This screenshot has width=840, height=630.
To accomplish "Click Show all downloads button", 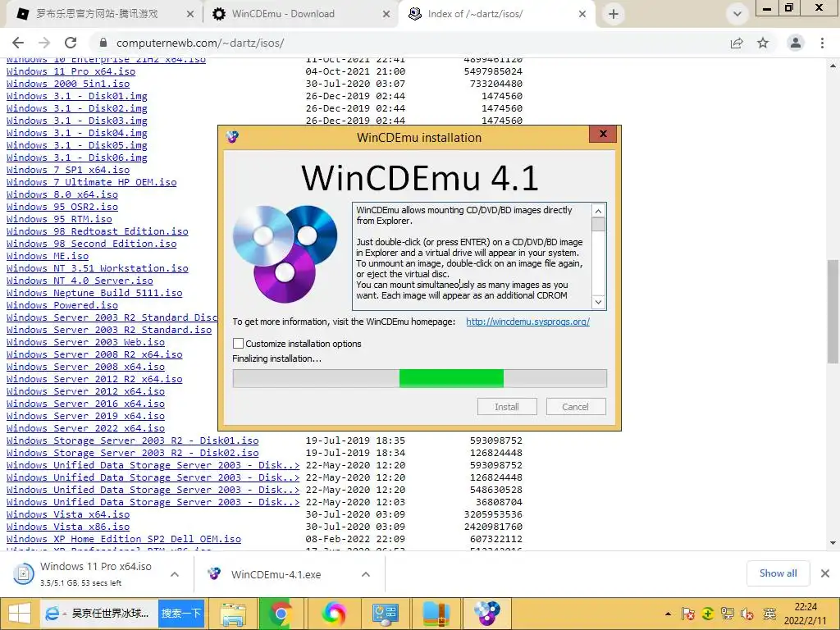I will point(778,573).
